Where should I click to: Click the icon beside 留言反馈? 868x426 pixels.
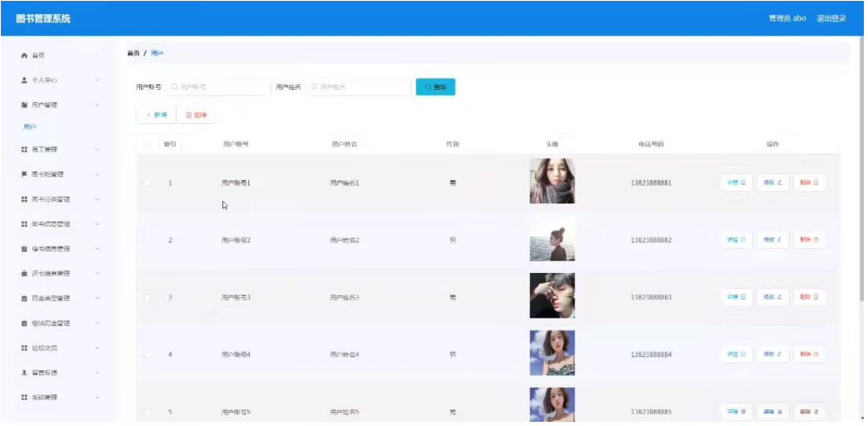pos(24,373)
